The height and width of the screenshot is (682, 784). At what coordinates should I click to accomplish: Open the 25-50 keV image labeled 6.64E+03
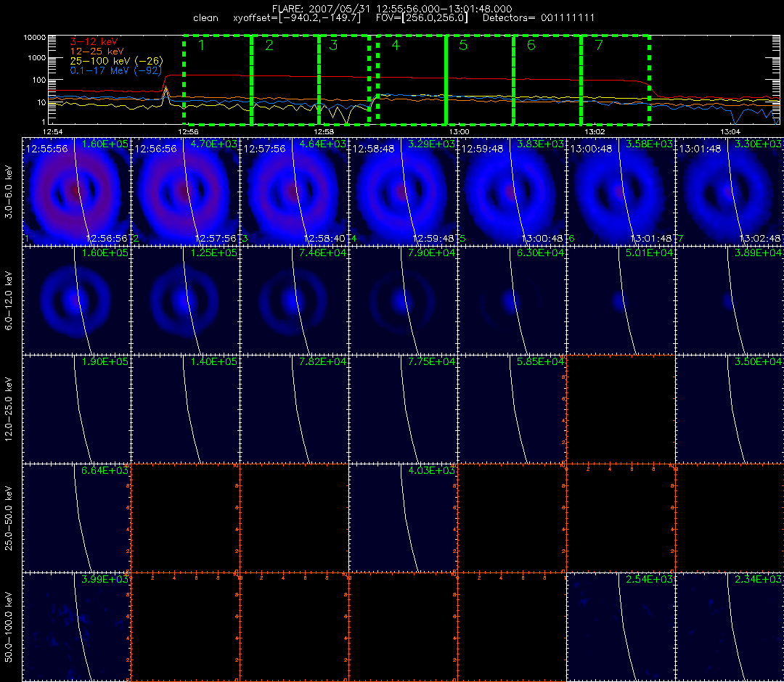76,518
